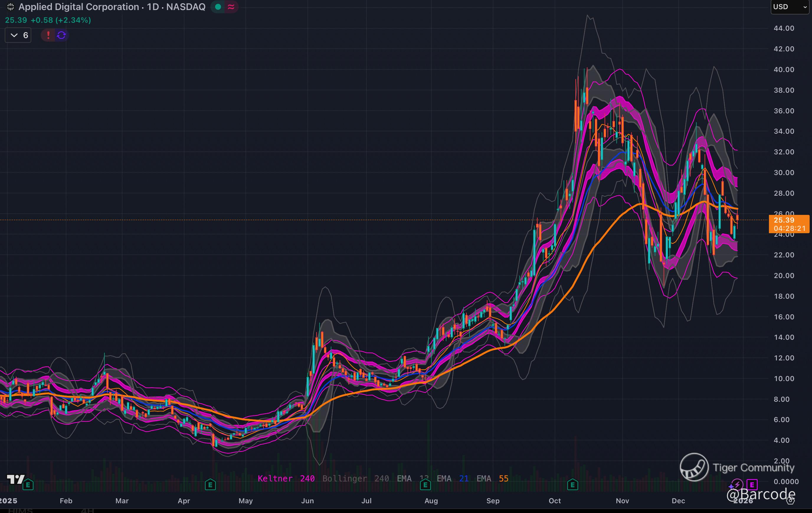Click the earnings E marker near August
Viewport: 812px width, 513px height.
coord(425,485)
